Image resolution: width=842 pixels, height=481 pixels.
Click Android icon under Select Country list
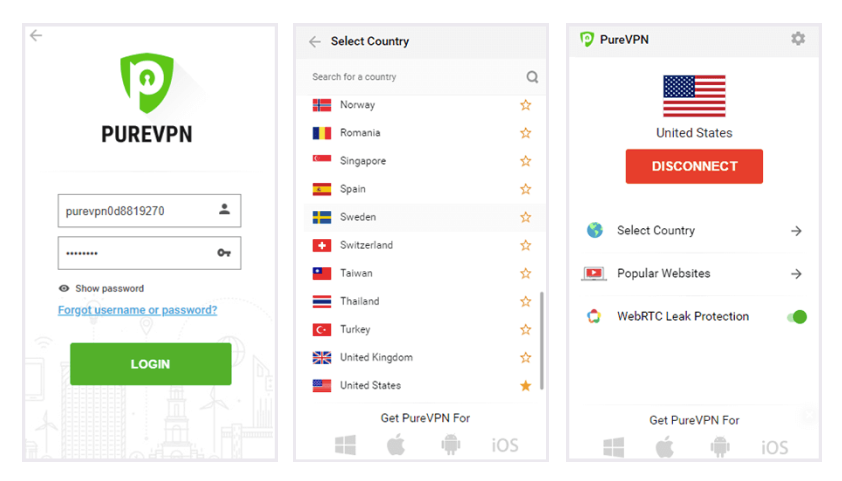tap(451, 444)
